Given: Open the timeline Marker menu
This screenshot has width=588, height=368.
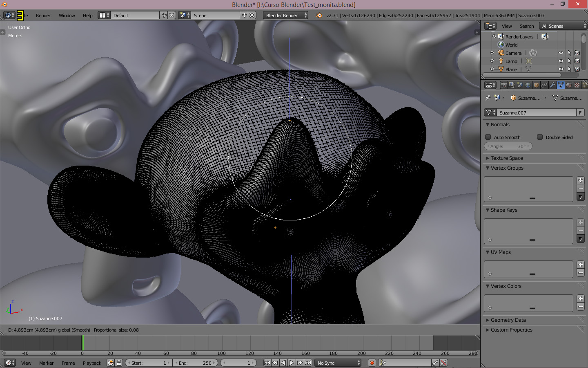Looking at the screenshot, I should pos(46,363).
